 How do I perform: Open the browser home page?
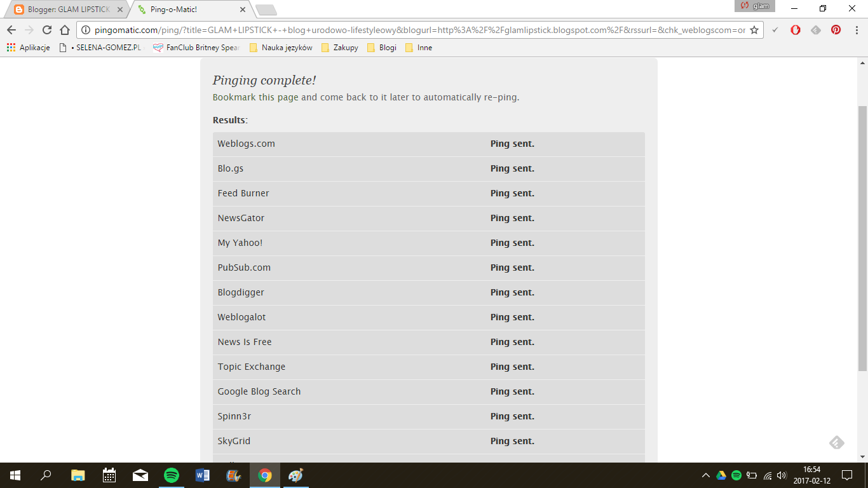click(65, 30)
